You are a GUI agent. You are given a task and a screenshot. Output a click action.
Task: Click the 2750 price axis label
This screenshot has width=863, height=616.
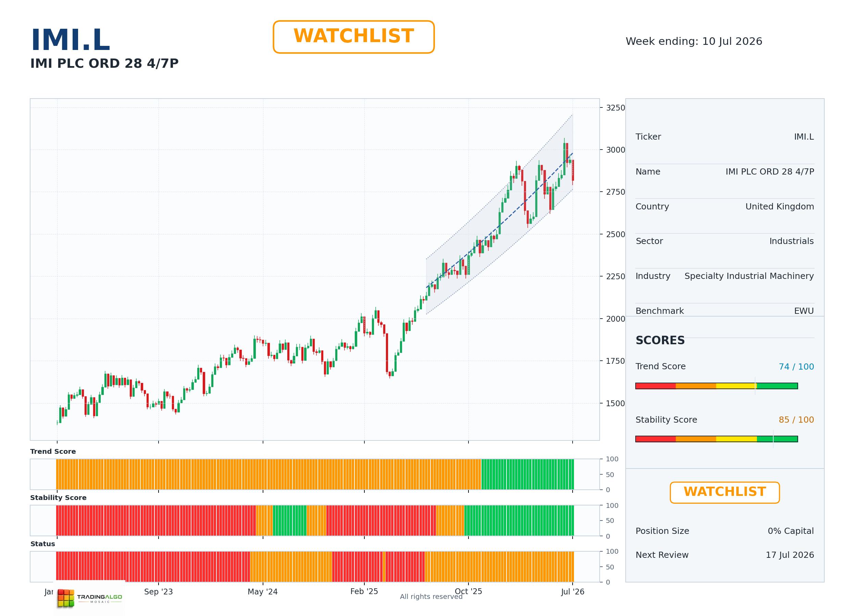tap(615, 192)
